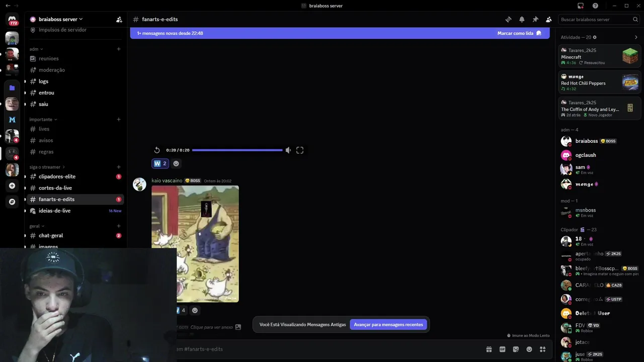Image resolution: width=644 pixels, height=362 pixels.
Task: Open ogclaush member profile
Action: click(599, 155)
